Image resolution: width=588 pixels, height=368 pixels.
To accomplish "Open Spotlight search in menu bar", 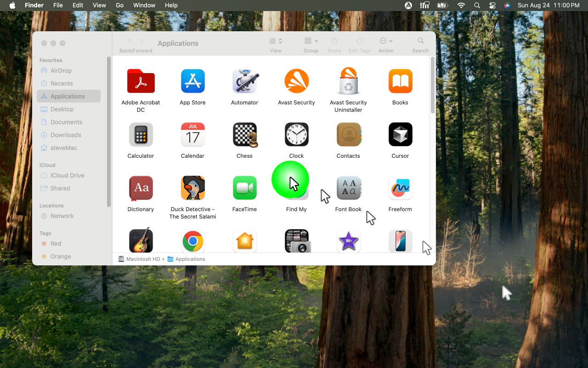I will 477,5.
